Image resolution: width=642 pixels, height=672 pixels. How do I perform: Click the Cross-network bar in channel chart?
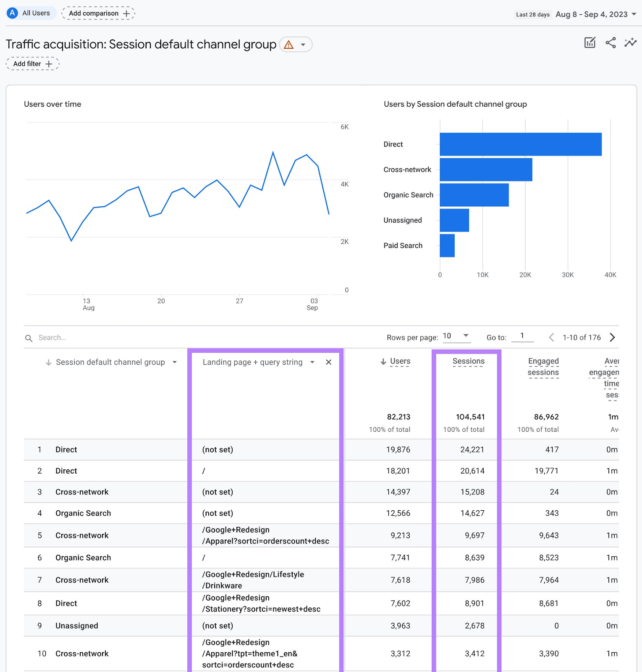click(486, 170)
